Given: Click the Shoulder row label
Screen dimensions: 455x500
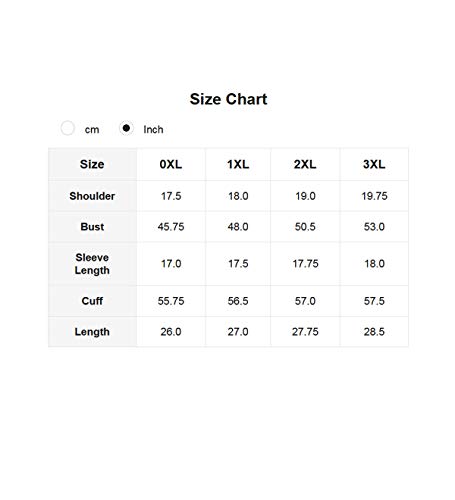Looking at the screenshot, I should click(92, 196).
